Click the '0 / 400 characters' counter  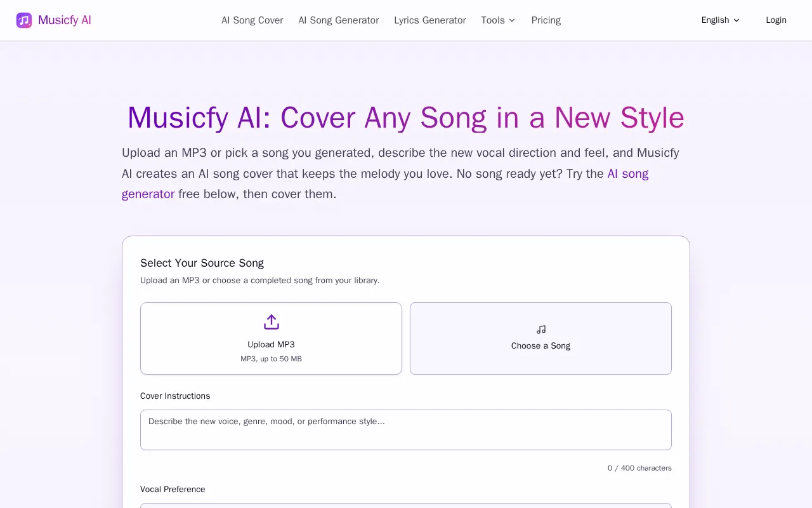639,468
